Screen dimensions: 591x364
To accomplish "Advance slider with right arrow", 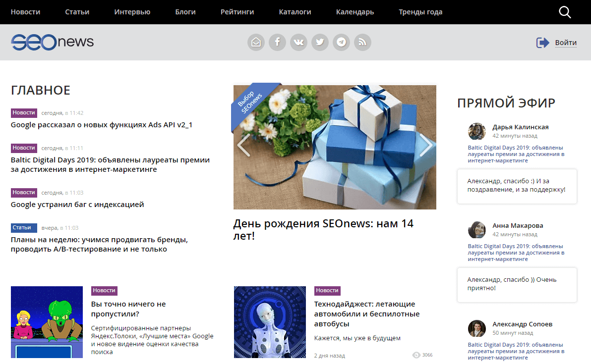I will 426,145.
